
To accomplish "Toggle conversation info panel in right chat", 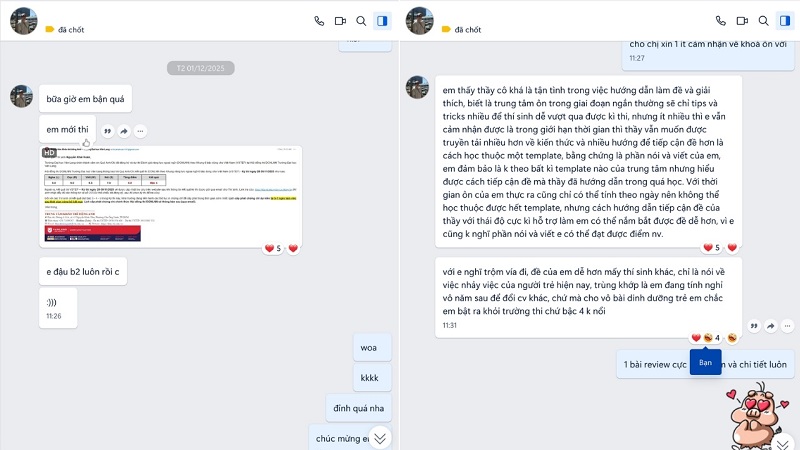I will pyautogui.click(x=785, y=21).
